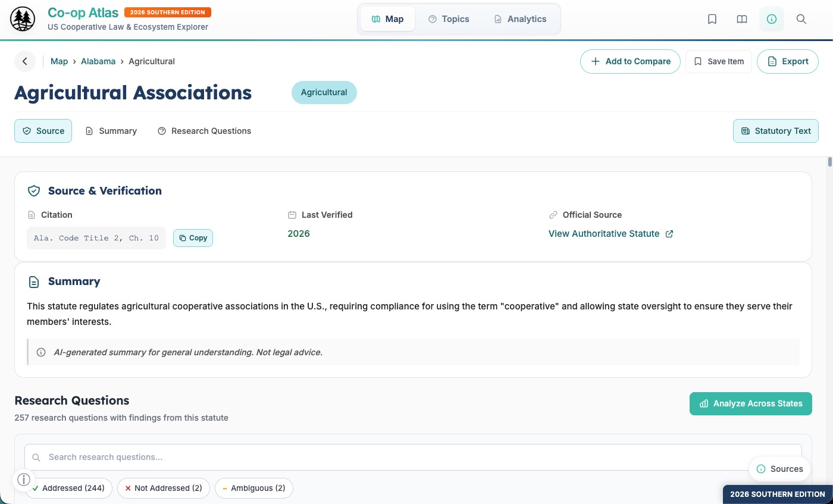
Task: Switch to the Analytics tab
Action: (520, 19)
